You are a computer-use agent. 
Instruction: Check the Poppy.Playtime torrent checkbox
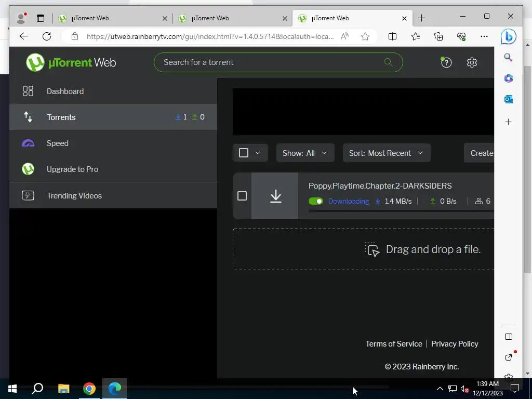coord(242,196)
